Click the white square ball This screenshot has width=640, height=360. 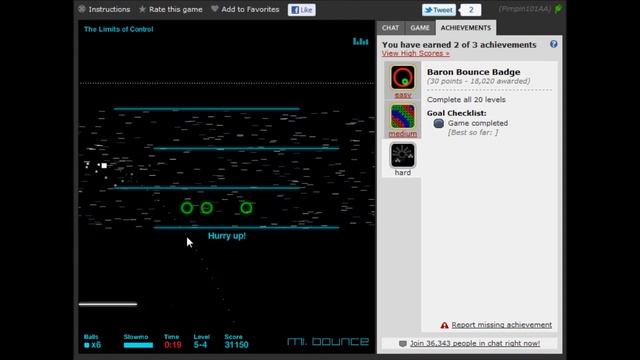(104, 166)
